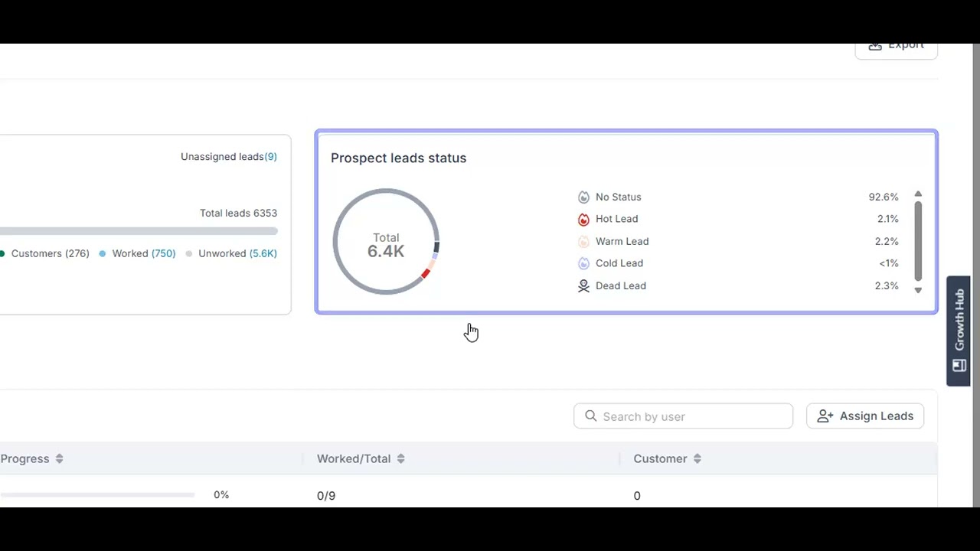
Task: Select the Hot Lead label
Action: (x=617, y=219)
